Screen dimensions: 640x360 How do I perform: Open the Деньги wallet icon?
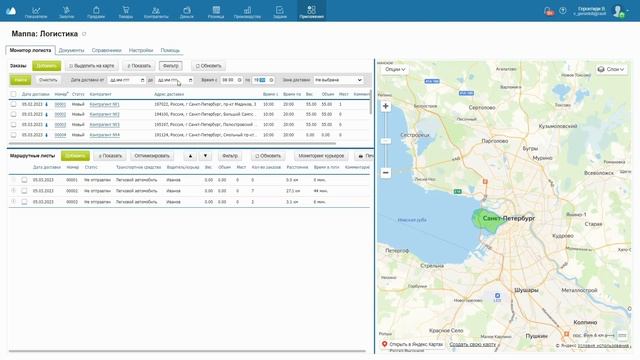tap(187, 11)
